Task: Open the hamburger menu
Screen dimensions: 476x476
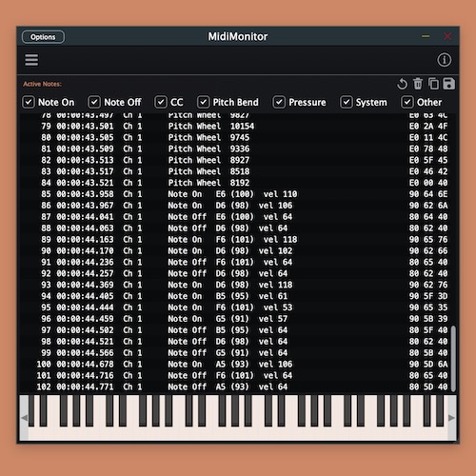Action: point(31,60)
